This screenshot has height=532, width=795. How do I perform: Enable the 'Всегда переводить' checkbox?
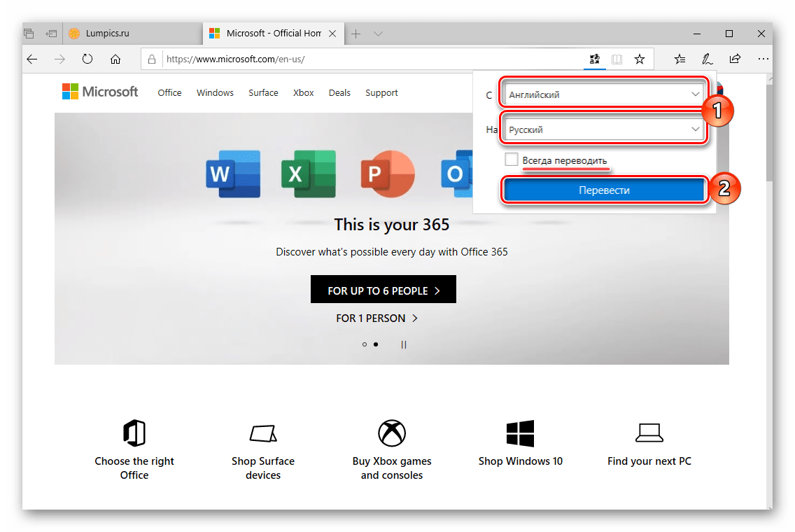point(512,160)
